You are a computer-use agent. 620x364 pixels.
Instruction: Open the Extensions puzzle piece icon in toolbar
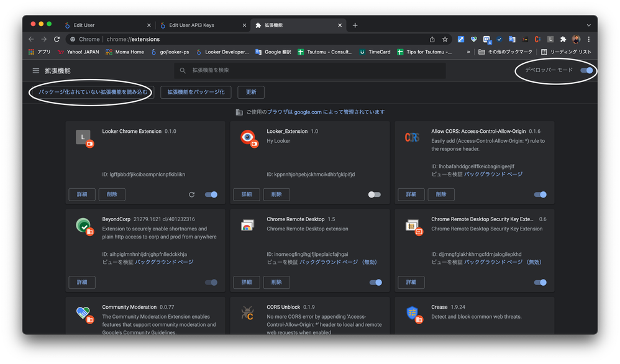563,39
